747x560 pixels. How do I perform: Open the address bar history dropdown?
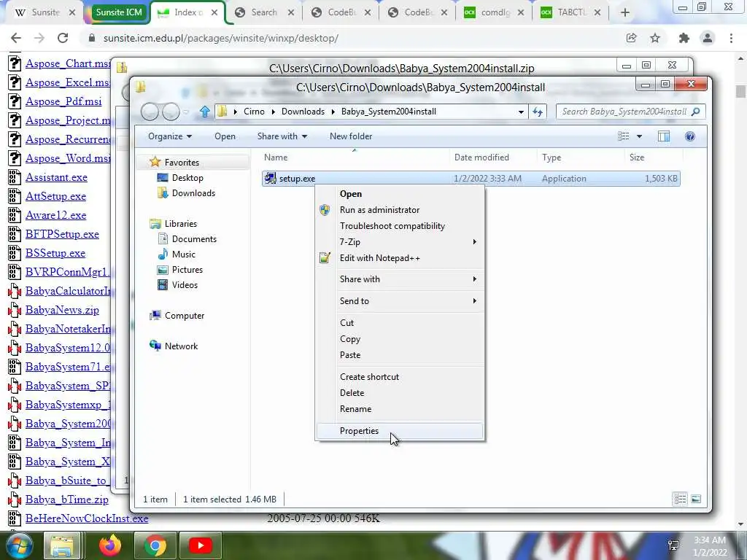point(521,112)
